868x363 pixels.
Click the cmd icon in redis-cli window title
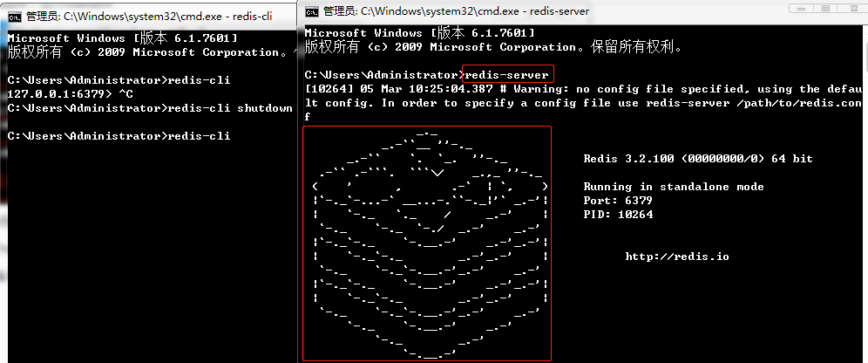pyautogui.click(x=16, y=16)
